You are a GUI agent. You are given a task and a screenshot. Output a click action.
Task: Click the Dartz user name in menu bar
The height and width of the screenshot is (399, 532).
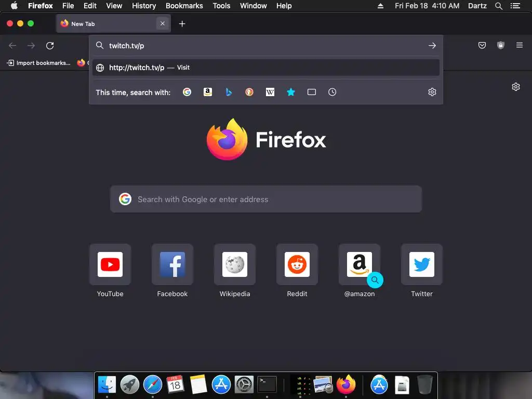(x=477, y=6)
